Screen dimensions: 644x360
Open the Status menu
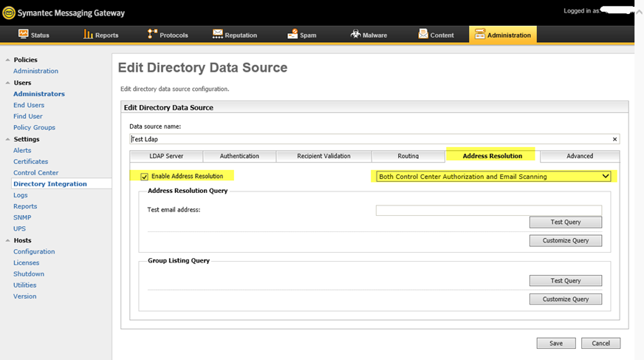tap(34, 35)
